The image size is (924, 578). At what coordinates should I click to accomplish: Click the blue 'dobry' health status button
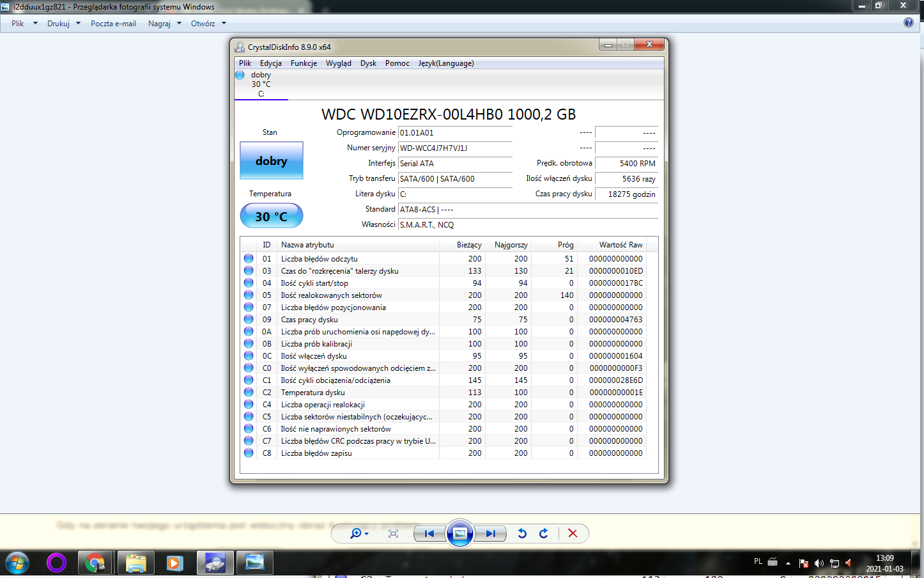pos(272,160)
